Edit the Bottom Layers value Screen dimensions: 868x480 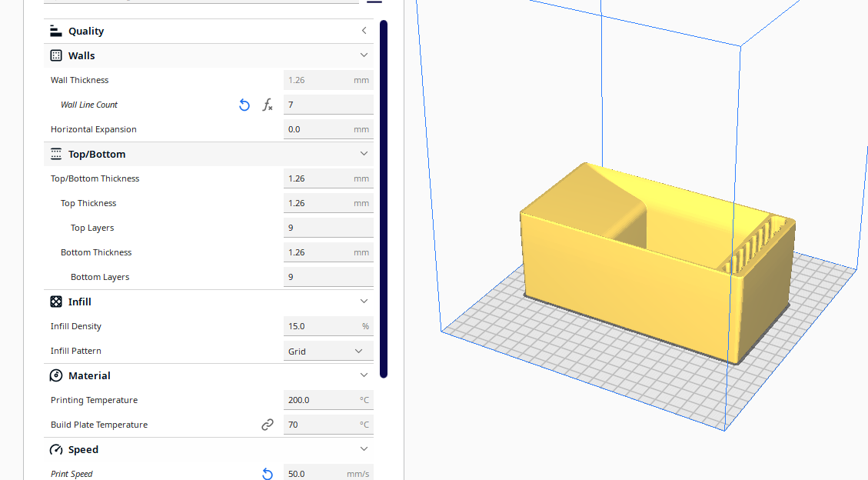pyautogui.click(x=328, y=277)
